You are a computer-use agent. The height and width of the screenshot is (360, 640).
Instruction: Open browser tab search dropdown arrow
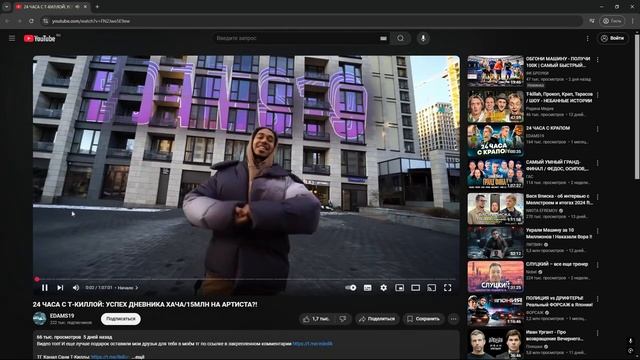coord(6,7)
